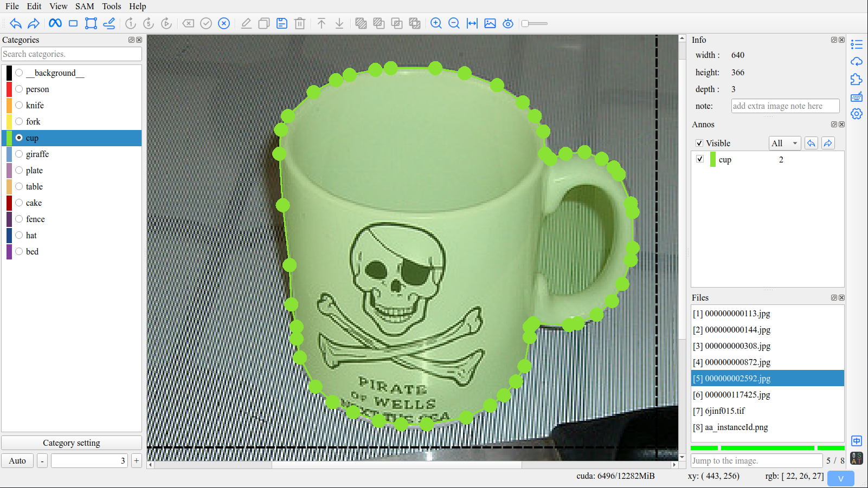Image resolution: width=868 pixels, height=488 pixels.
Task: Open settings gear icon in the right sidebar
Action: click(857, 114)
